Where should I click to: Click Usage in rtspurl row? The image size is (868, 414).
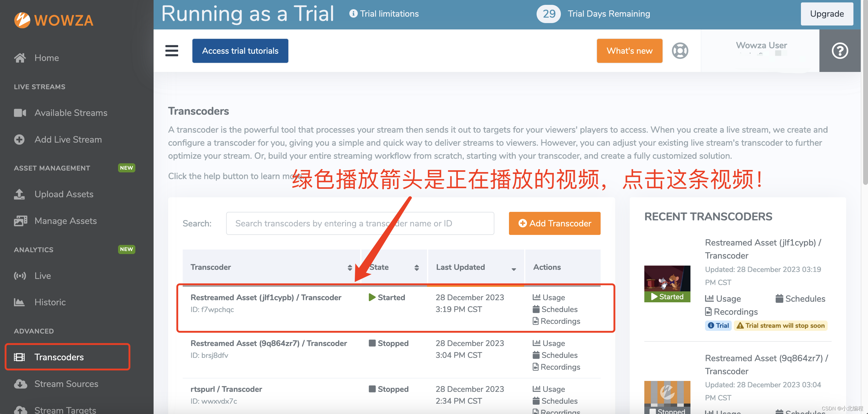(x=548, y=389)
